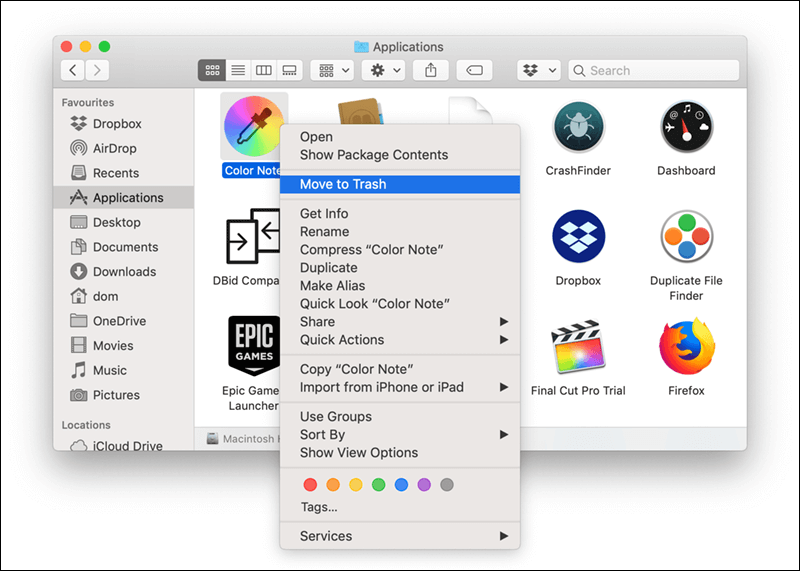Apply the red tag color
Screen dimensions: 800x571
[x=310, y=484]
